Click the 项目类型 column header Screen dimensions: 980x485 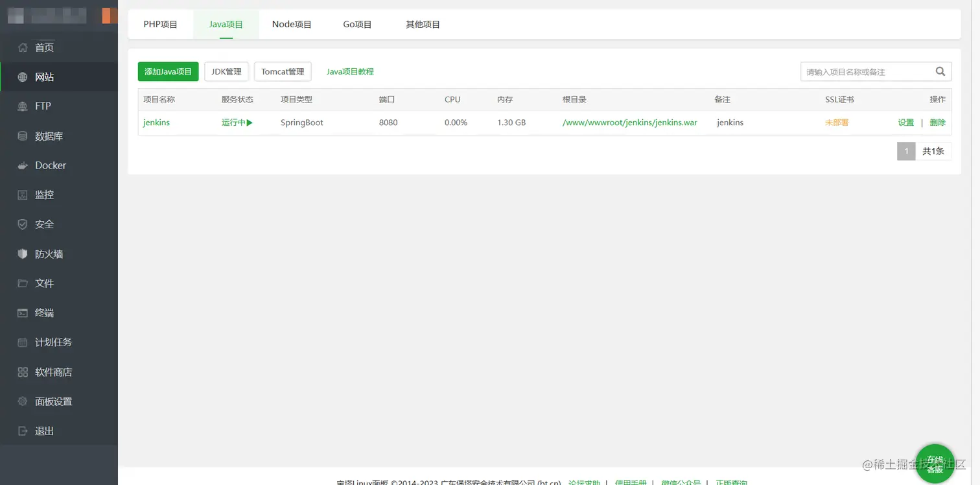pyautogui.click(x=296, y=100)
